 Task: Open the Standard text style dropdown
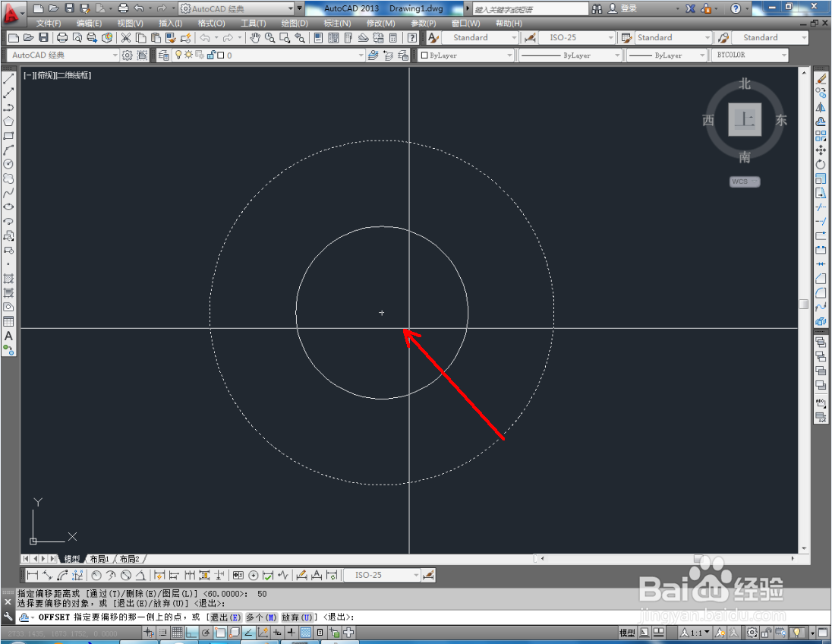point(479,38)
